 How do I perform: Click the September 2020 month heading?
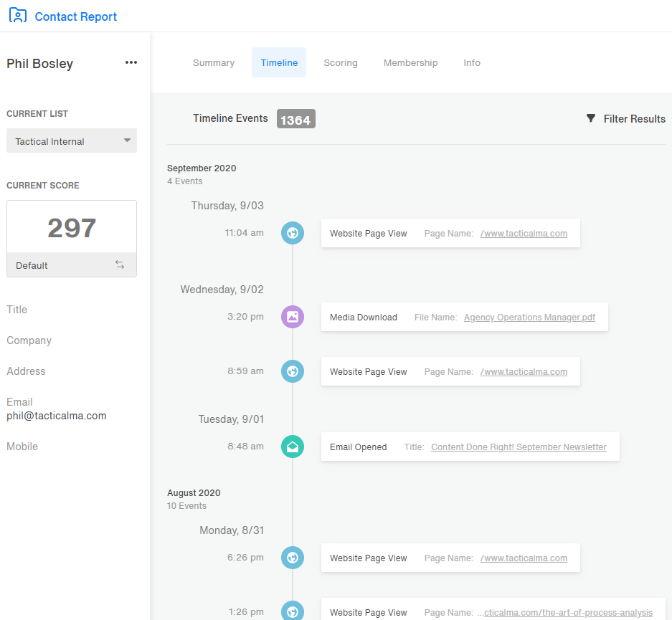(x=202, y=168)
